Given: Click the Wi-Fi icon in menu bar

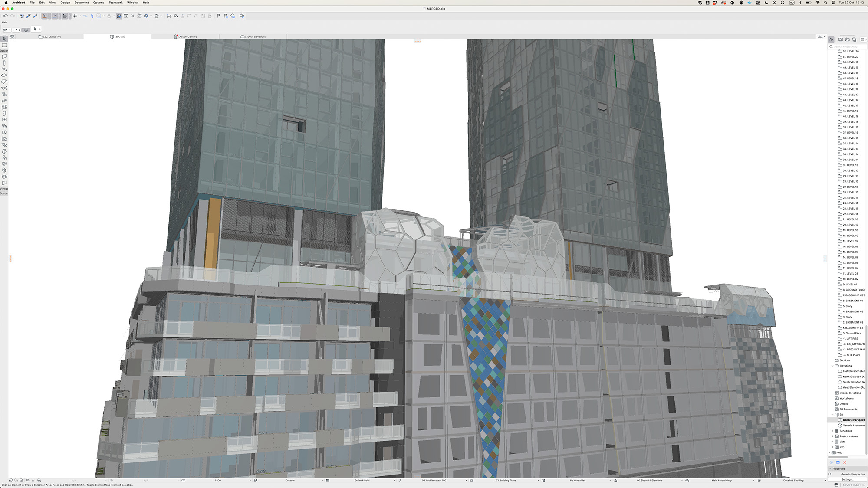Looking at the screenshot, I should pyautogui.click(x=818, y=3).
